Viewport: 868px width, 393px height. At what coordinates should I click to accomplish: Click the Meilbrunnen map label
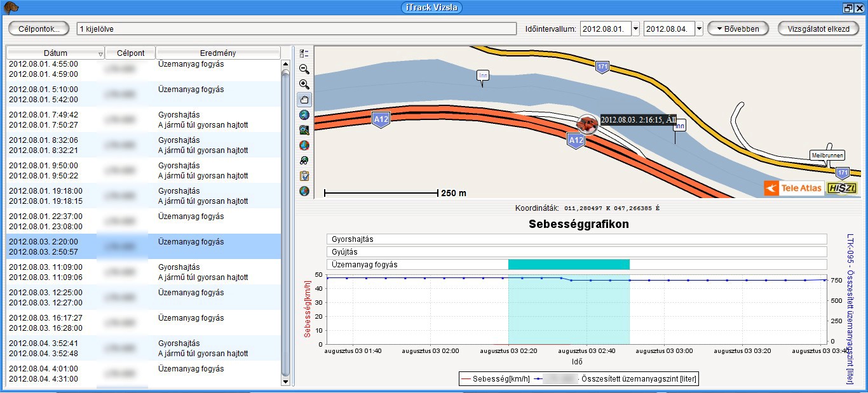click(x=828, y=155)
